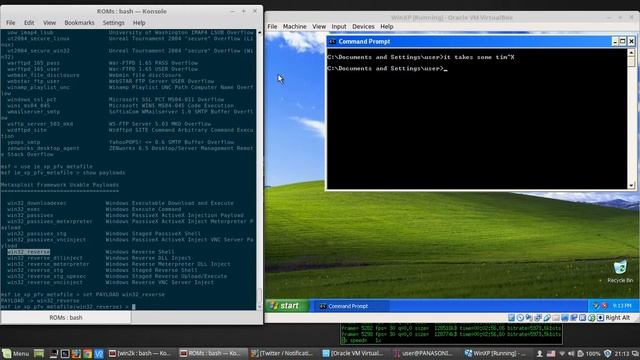Image resolution: width=640 pixels, height=360 pixels.
Task: Click the USB indicator in VirtualBox status bar
Action: click(547, 318)
